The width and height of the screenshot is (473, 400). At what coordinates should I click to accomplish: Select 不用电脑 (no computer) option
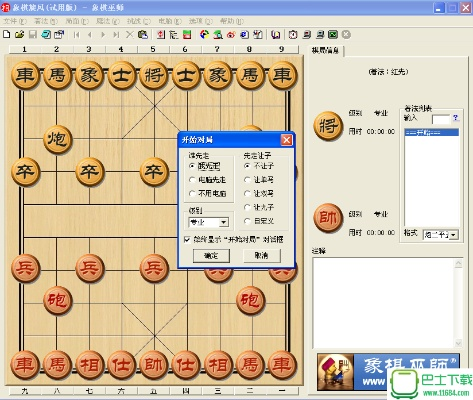click(x=207, y=193)
